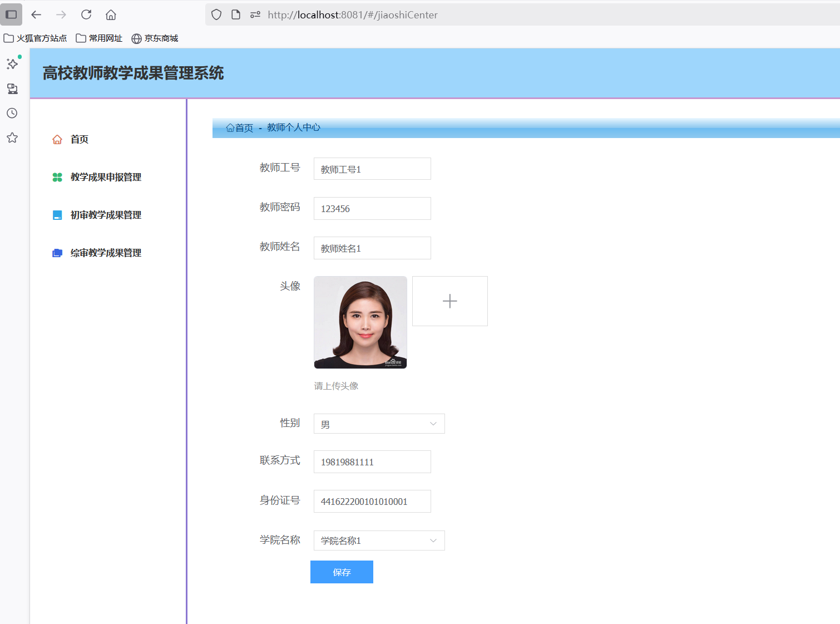This screenshot has width=840, height=624.
Task: Click the 联系方式 input field
Action: (372, 462)
